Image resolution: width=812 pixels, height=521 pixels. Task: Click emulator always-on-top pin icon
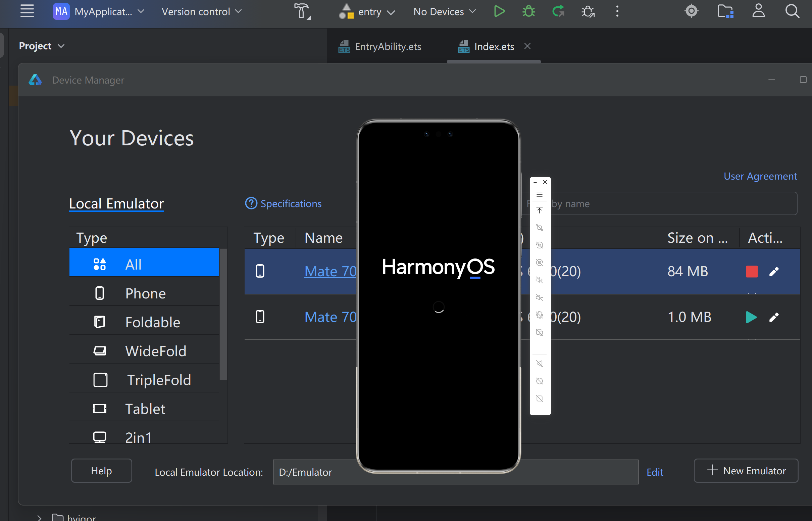540,210
